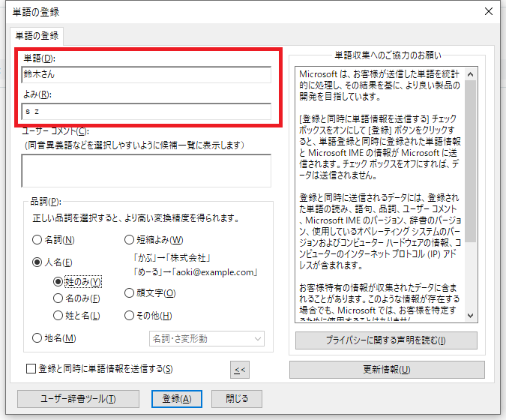Click the scrollbar thumb in the notice panel
The height and width of the screenshot is (420, 506).
click(x=471, y=161)
